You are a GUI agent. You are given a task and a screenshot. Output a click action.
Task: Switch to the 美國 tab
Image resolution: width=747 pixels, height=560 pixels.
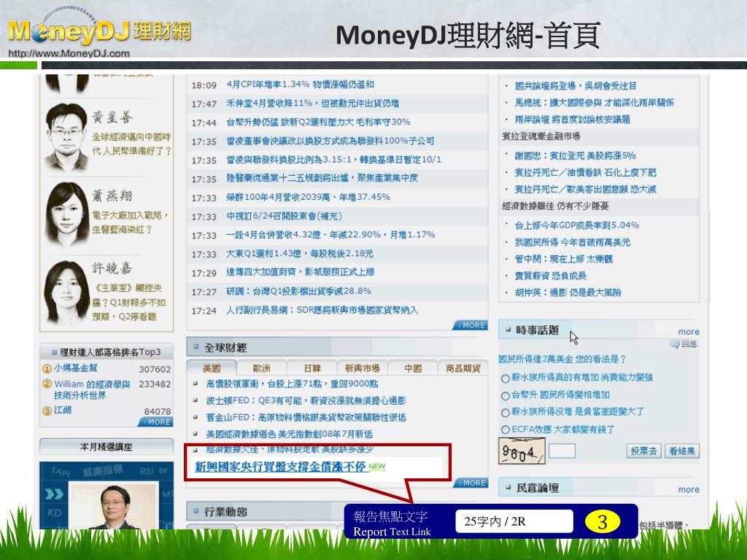pyautogui.click(x=212, y=368)
